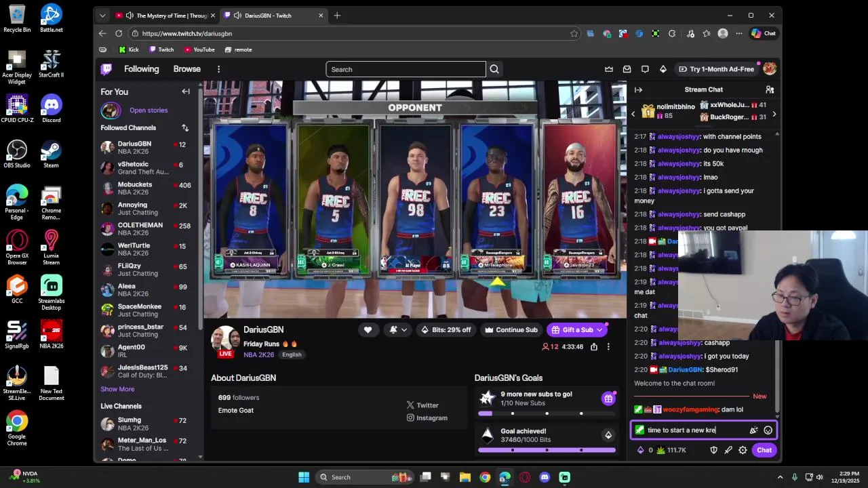Open gift icon on sub goal
Image resolution: width=868 pixels, height=488 pixels.
click(608, 399)
